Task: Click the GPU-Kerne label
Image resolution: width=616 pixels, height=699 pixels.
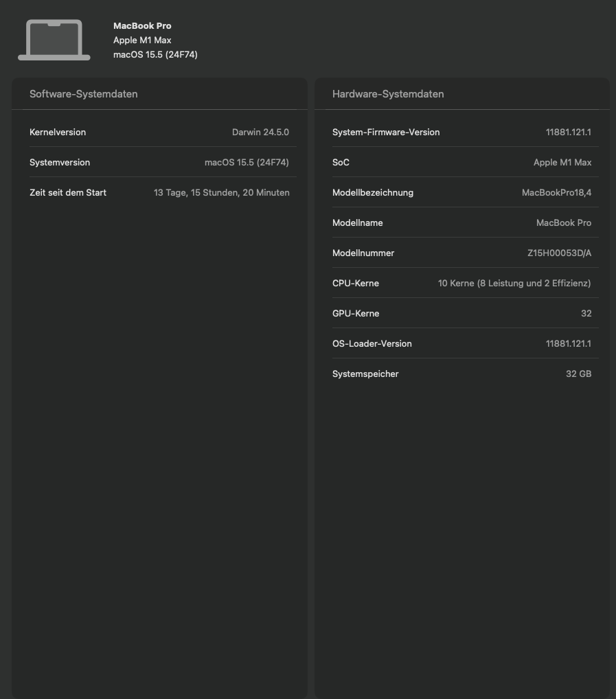Action: (356, 314)
